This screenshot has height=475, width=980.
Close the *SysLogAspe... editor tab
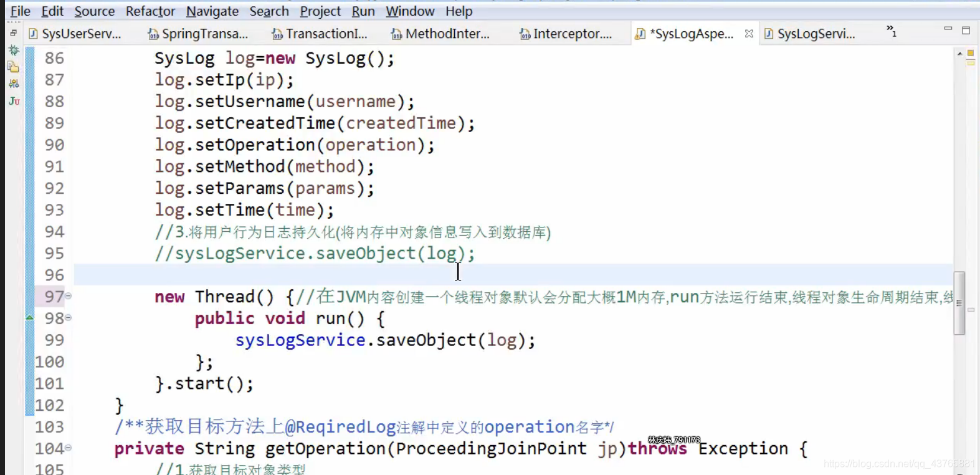coord(749,34)
